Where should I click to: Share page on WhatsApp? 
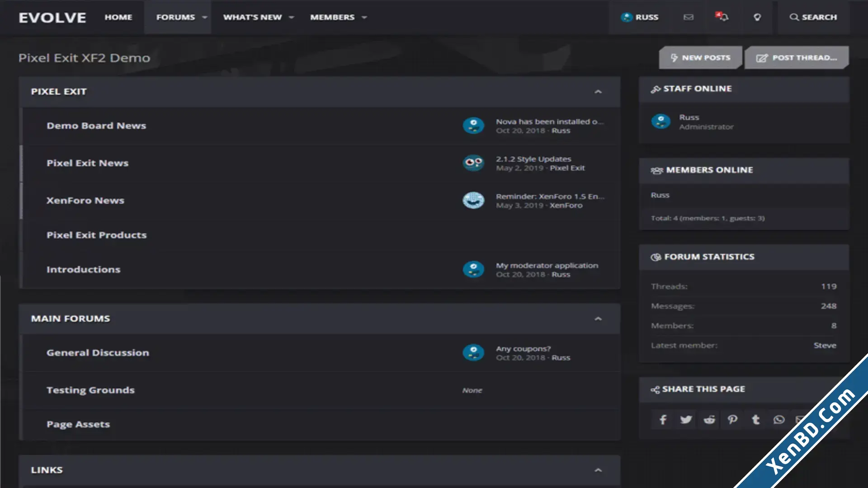pos(779,420)
